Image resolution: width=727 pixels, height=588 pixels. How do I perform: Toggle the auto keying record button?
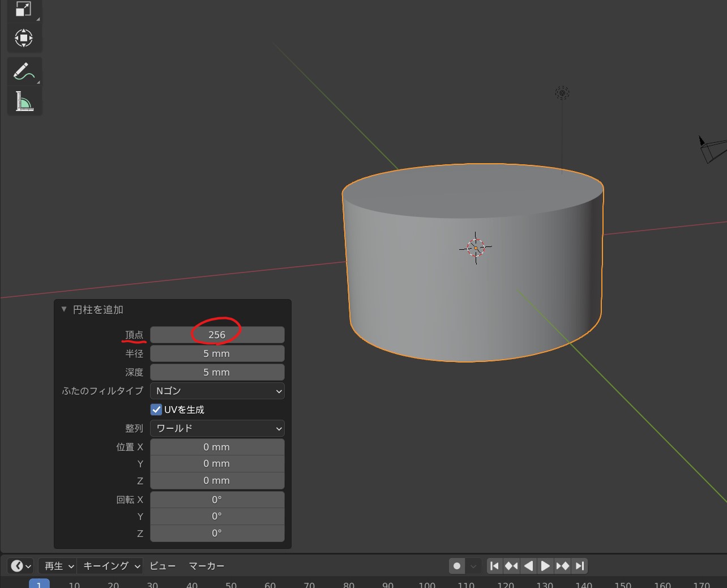457,566
